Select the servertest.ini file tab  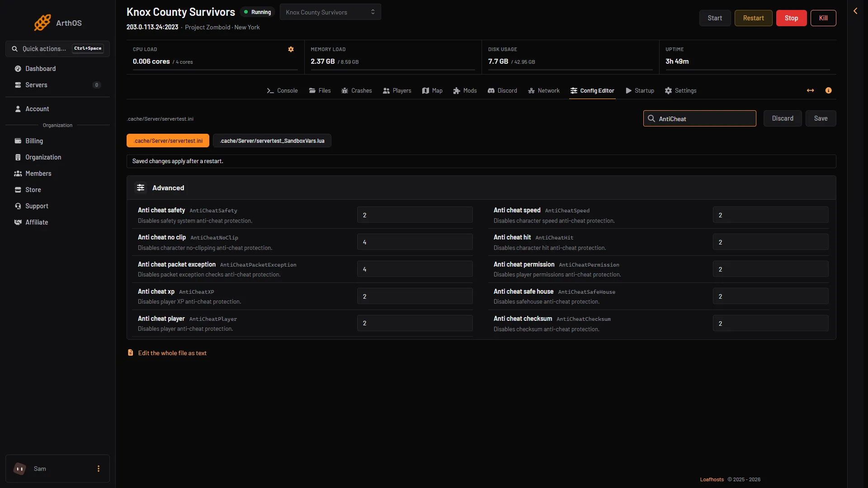click(x=168, y=141)
